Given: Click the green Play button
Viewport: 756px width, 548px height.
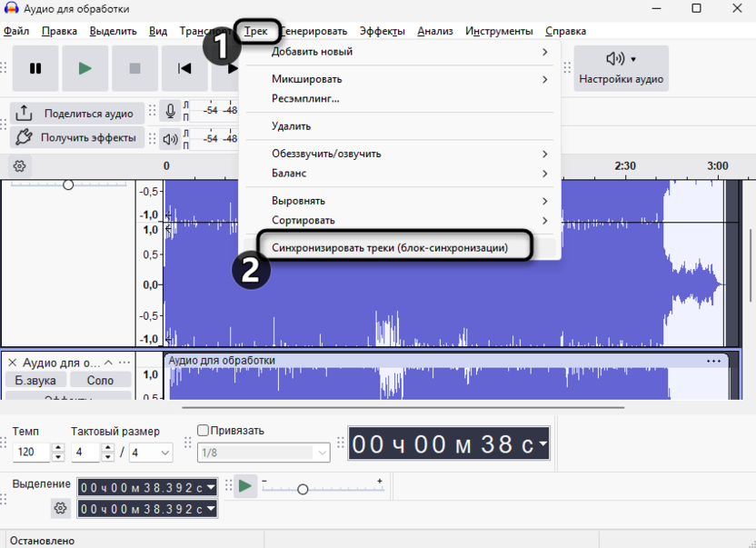Looking at the screenshot, I should coord(85,68).
